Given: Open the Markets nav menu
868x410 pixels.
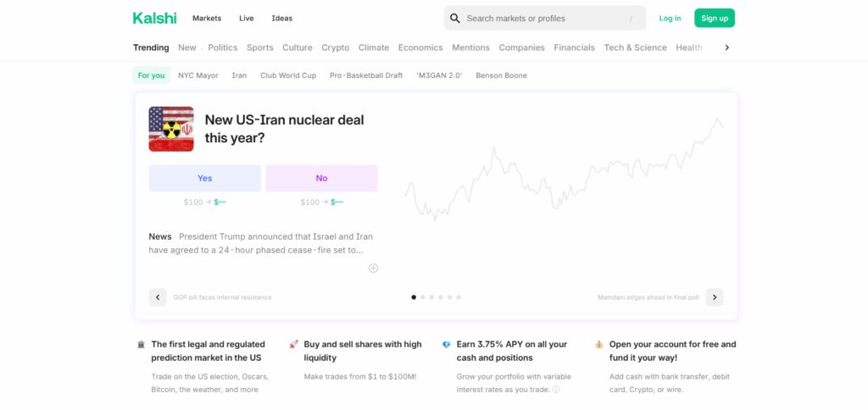Looking at the screenshot, I should [x=207, y=19].
